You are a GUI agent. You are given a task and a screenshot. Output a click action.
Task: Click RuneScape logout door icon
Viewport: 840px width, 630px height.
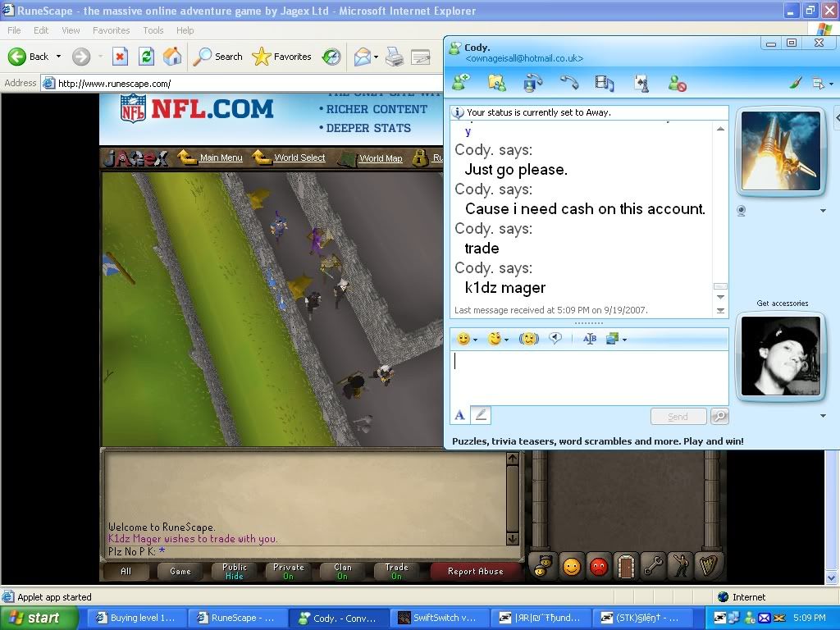(625, 566)
